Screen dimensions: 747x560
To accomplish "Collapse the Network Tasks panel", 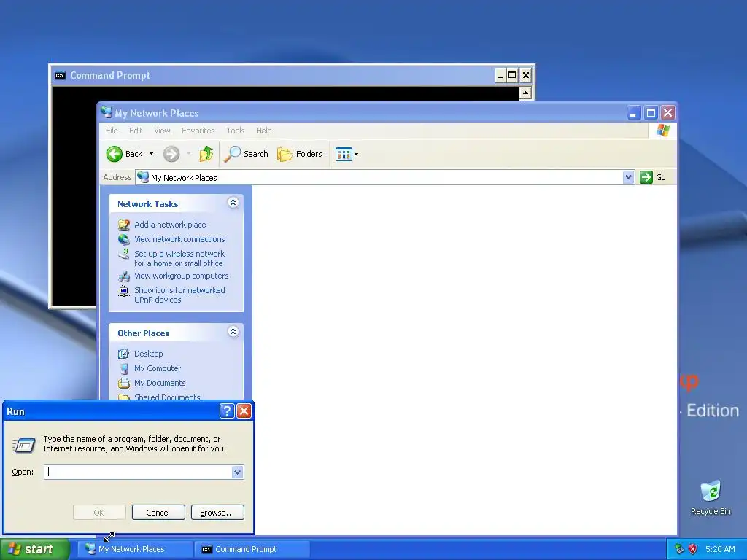I will tap(233, 203).
